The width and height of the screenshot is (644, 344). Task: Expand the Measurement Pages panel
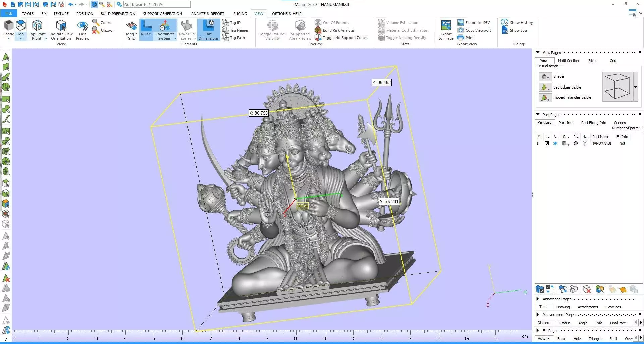coord(537,315)
